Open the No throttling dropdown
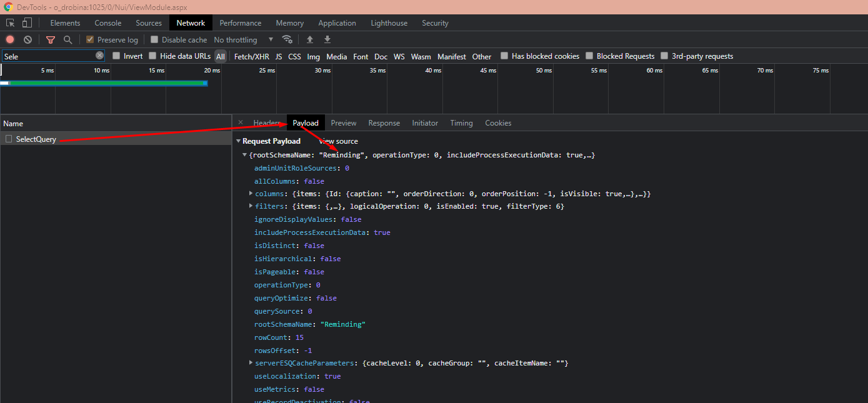This screenshot has width=868, height=403. click(244, 39)
